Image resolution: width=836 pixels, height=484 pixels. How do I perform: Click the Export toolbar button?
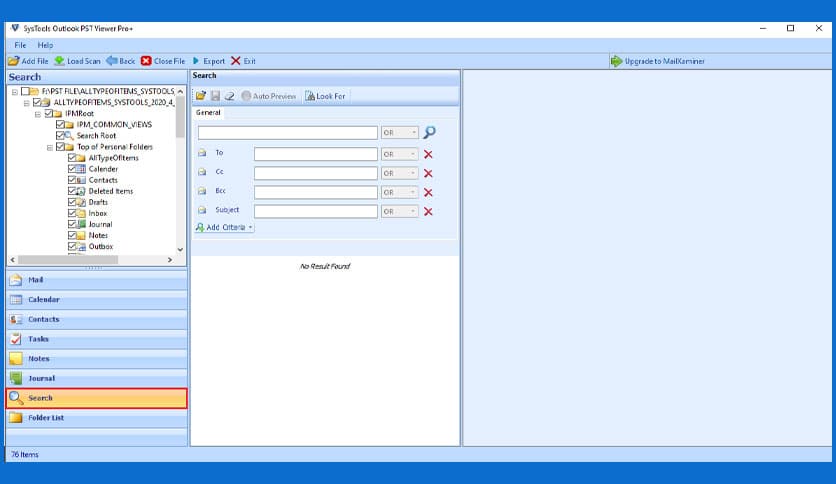pos(208,61)
